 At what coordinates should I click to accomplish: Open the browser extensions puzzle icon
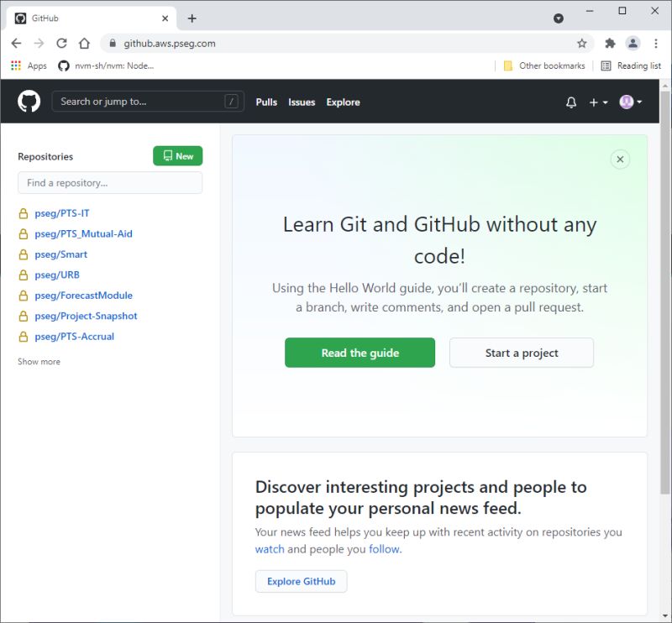click(x=610, y=43)
